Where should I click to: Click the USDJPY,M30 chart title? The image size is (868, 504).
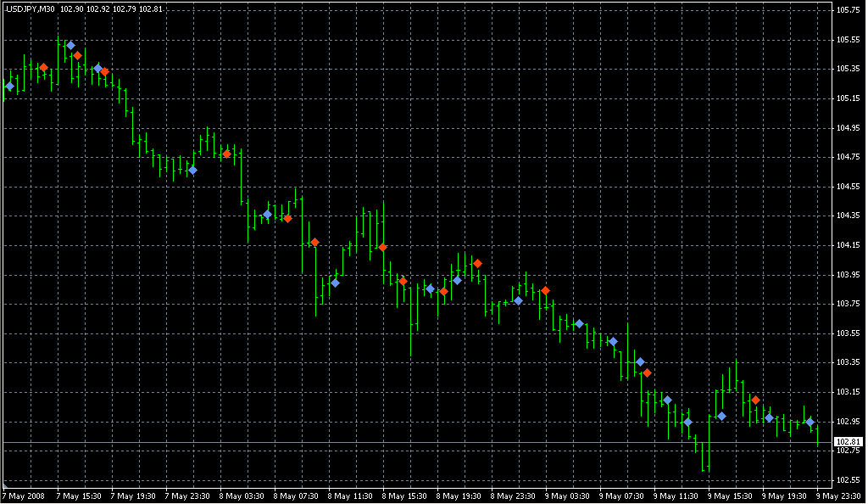point(30,8)
